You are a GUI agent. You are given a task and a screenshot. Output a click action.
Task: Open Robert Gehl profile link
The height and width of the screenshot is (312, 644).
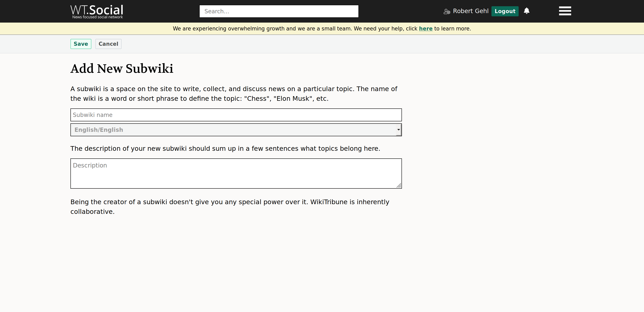point(471,11)
